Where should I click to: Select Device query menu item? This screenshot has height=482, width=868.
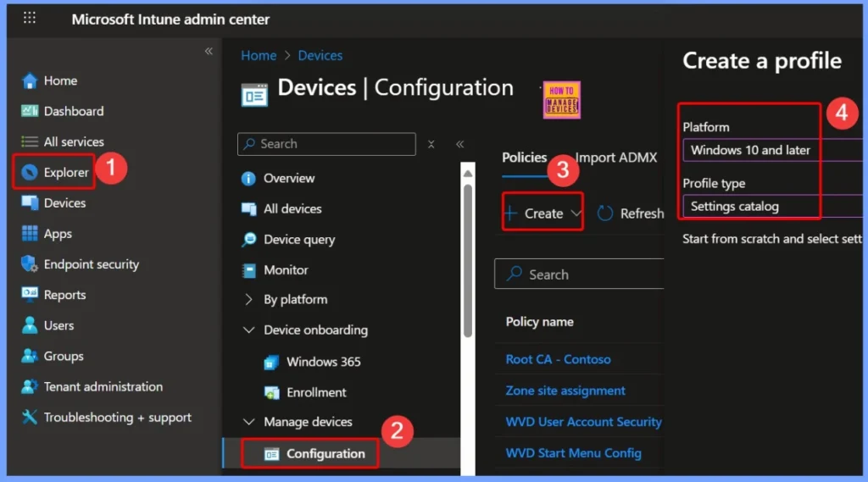pyautogui.click(x=299, y=240)
